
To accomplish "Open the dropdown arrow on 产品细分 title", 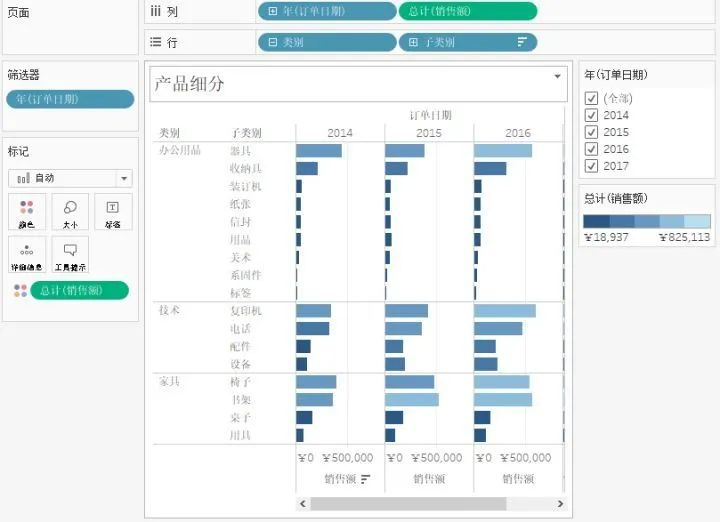I will tap(557, 76).
